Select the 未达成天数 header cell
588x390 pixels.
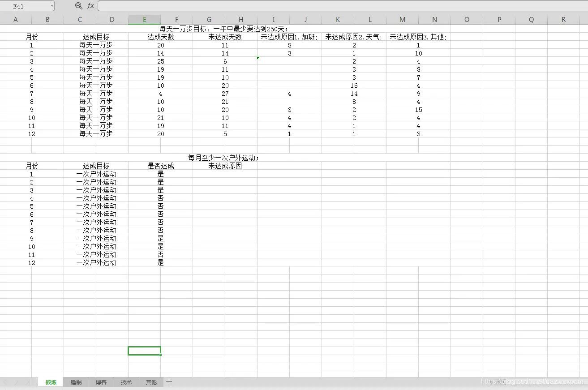[225, 37]
